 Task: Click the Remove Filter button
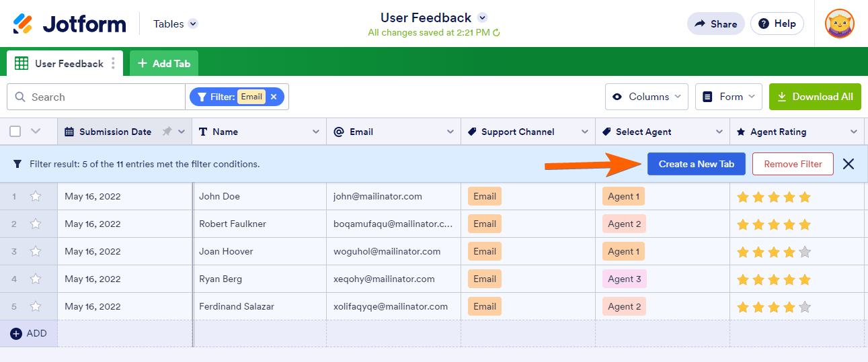point(792,164)
